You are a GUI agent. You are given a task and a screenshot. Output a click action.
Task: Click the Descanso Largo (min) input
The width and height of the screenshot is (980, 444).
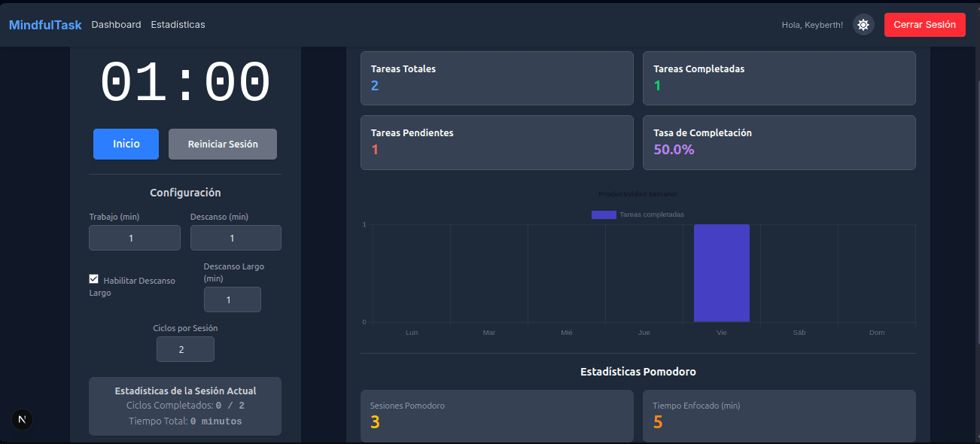[x=232, y=300]
